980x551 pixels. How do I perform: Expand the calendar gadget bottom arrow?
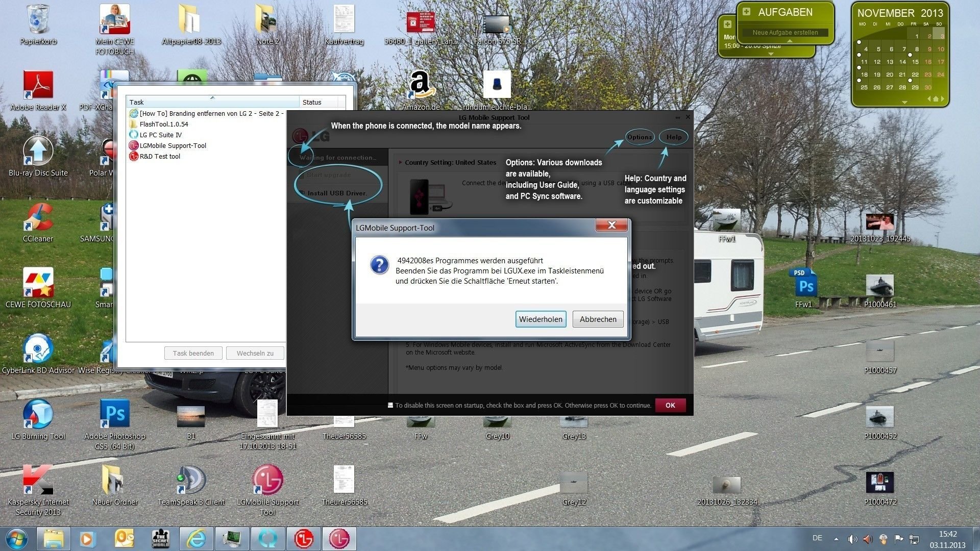(x=904, y=103)
